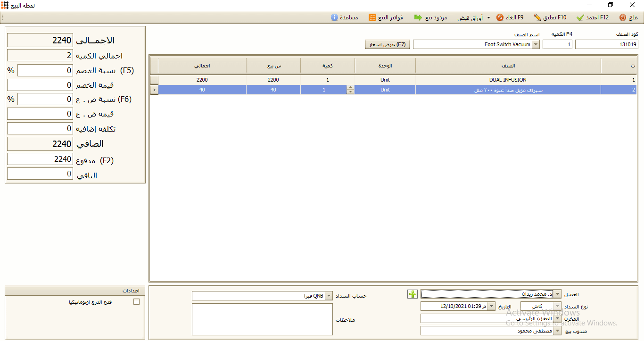Click the F9 cancel (الغاء) icon
Screen dimensions: 644x341
point(500,17)
